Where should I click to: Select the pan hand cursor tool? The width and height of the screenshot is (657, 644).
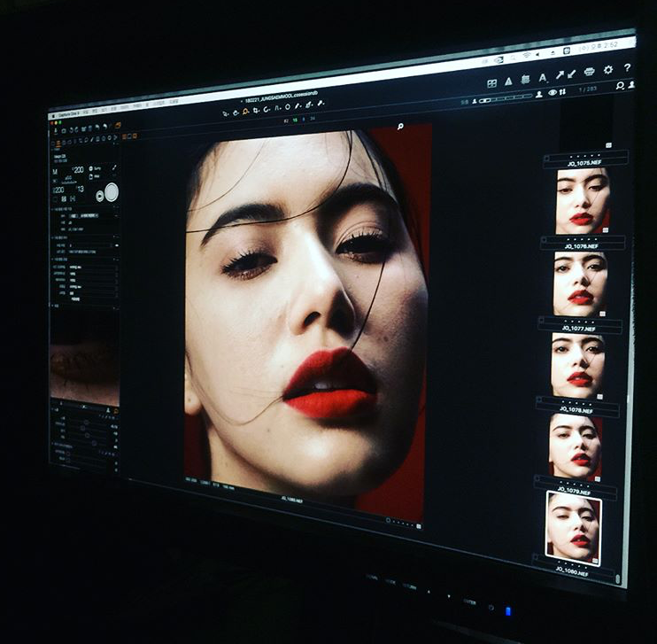(x=236, y=113)
